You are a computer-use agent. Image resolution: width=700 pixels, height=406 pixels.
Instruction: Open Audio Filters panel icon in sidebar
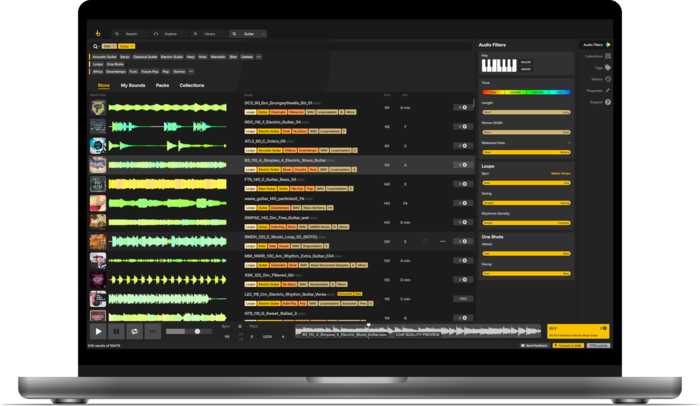pos(607,45)
